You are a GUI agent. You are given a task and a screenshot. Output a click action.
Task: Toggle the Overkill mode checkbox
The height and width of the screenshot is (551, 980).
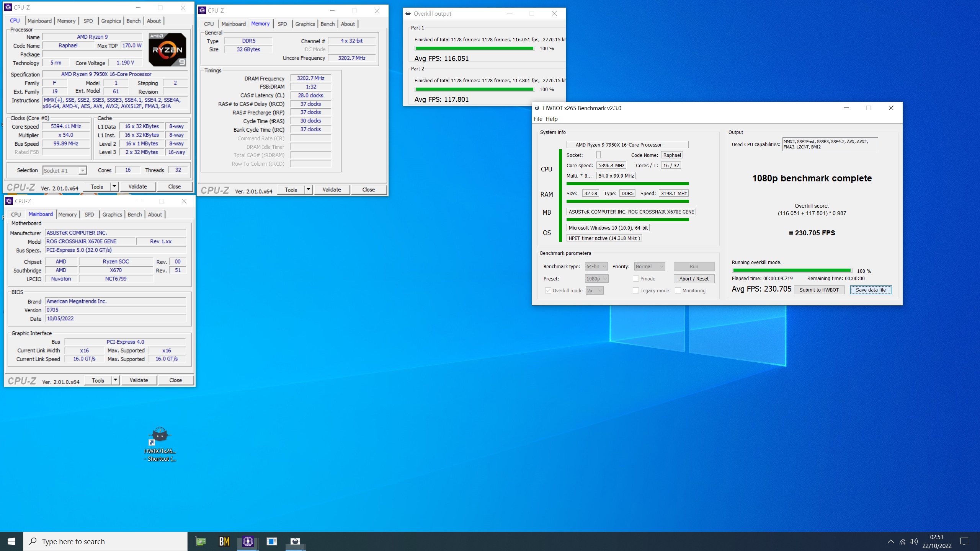(x=548, y=290)
